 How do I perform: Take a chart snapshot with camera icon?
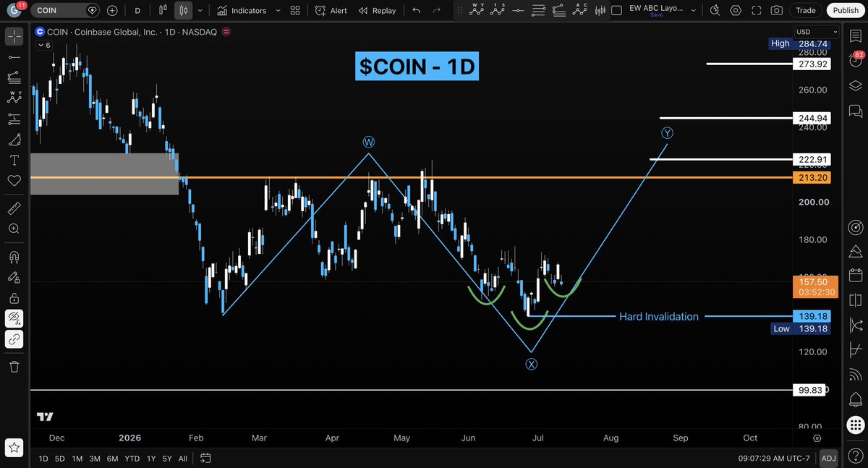click(x=776, y=10)
